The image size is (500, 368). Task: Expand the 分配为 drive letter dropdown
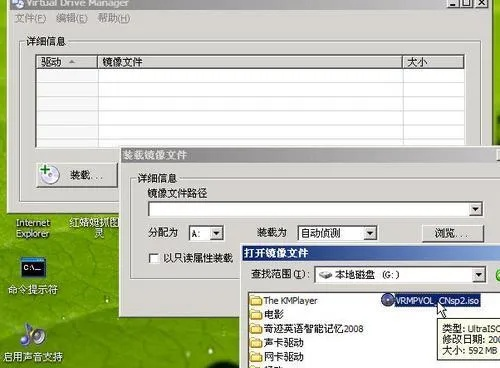coord(216,233)
